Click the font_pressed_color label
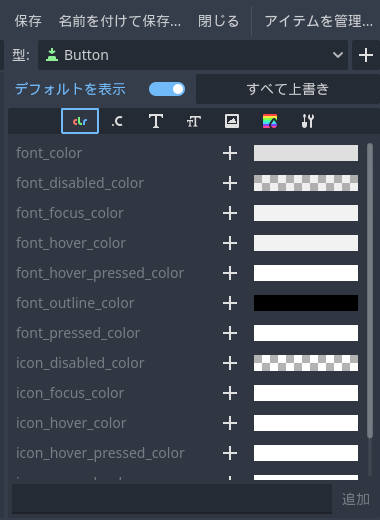380x520 pixels. coord(78,334)
